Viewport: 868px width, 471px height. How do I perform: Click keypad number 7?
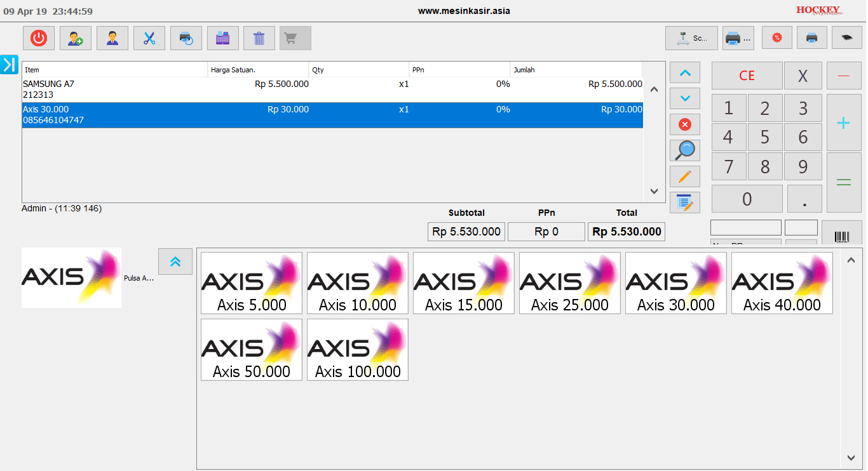729,166
